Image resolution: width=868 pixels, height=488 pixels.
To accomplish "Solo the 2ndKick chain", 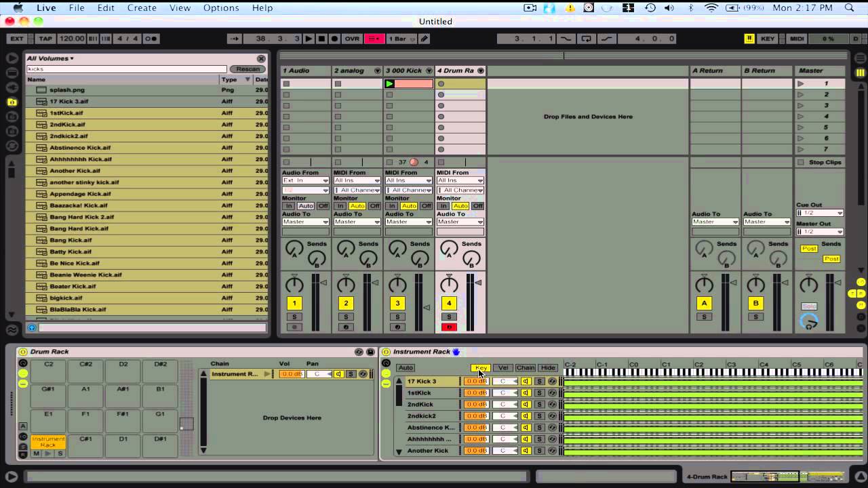I will pos(540,405).
